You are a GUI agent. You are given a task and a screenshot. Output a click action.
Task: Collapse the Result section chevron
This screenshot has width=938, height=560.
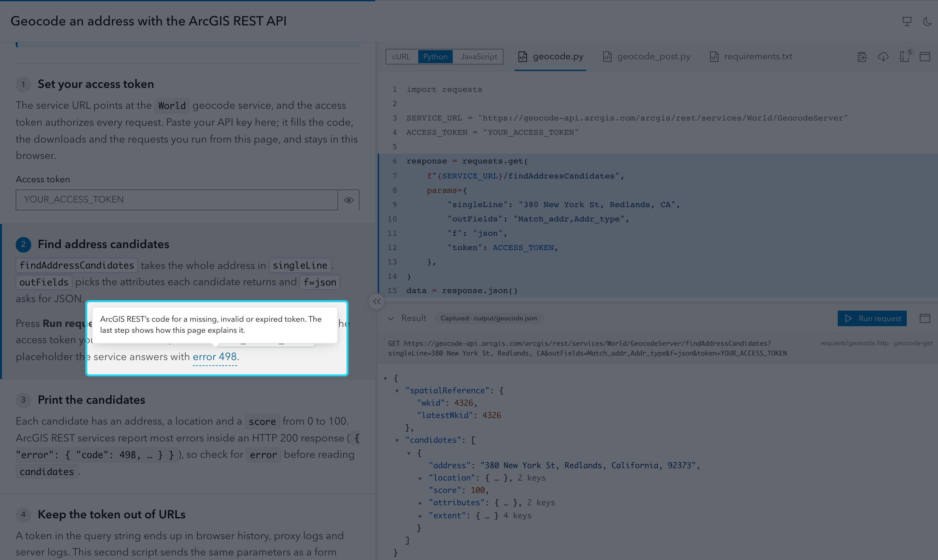[x=391, y=318]
